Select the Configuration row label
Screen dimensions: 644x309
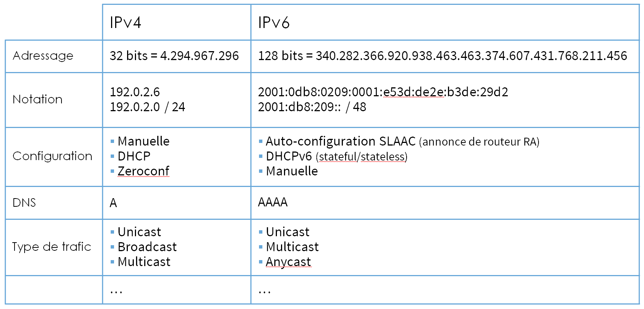pos(53,156)
